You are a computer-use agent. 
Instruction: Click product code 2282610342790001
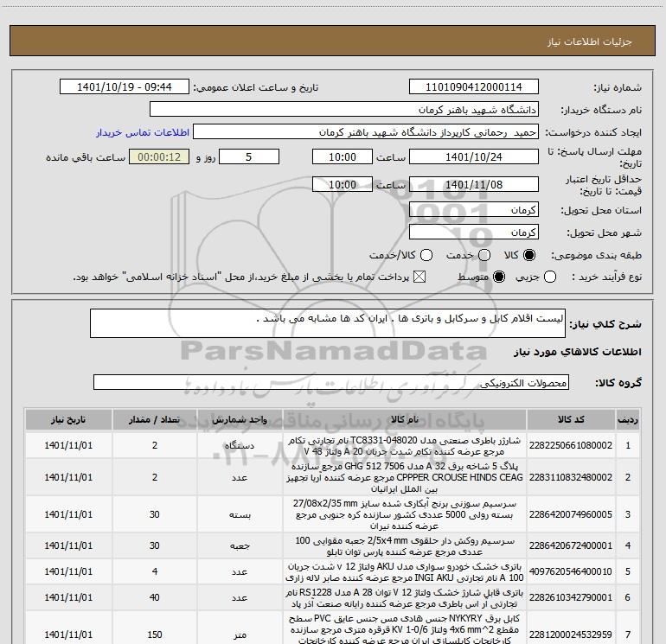pyautogui.click(x=571, y=597)
